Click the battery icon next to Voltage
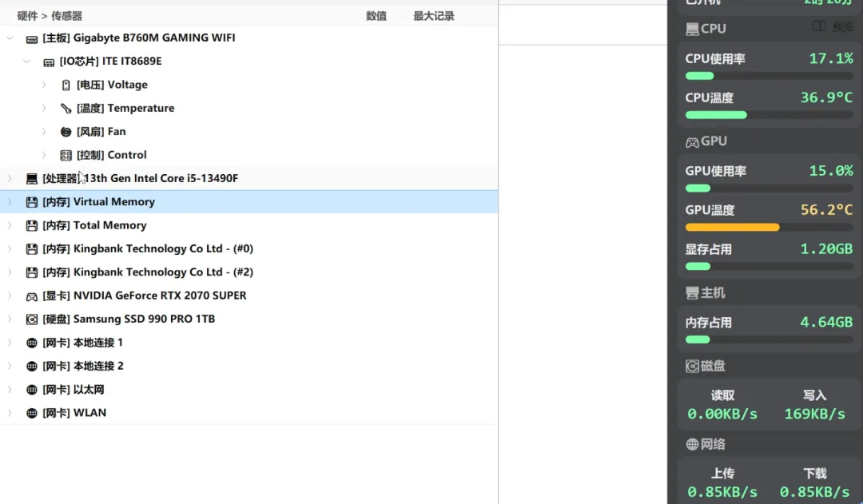 (66, 85)
